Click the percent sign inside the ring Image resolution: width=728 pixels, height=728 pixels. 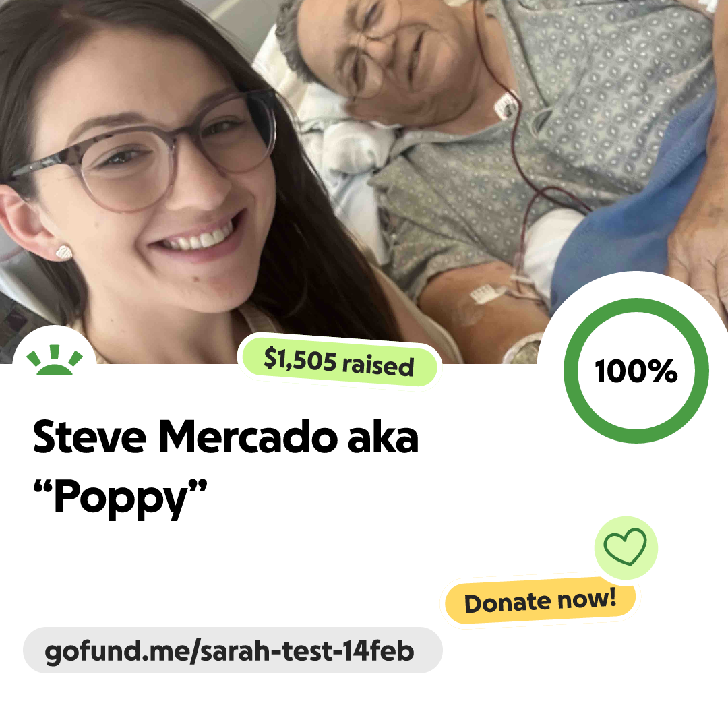point(663,371)
